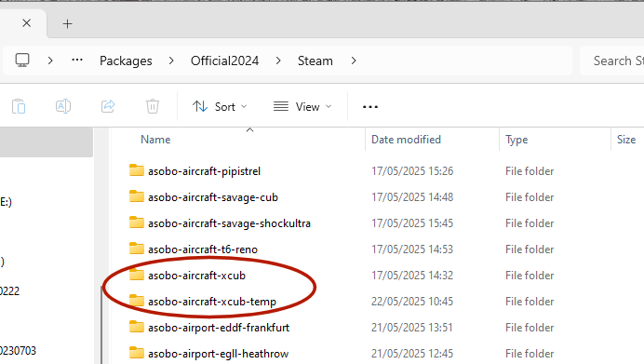Close the current File Explorer tab

(x=26, y=23)
